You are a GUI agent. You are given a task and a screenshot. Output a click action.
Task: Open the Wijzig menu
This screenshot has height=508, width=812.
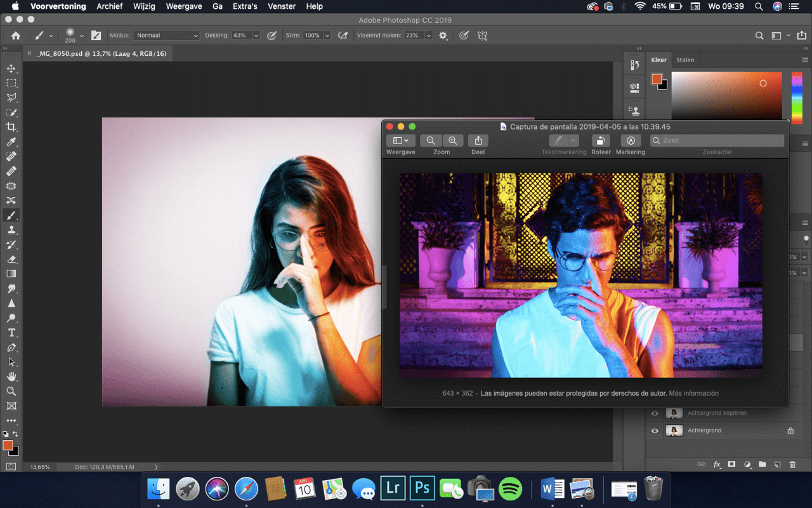pyautogui.click(x=145, y=6)
